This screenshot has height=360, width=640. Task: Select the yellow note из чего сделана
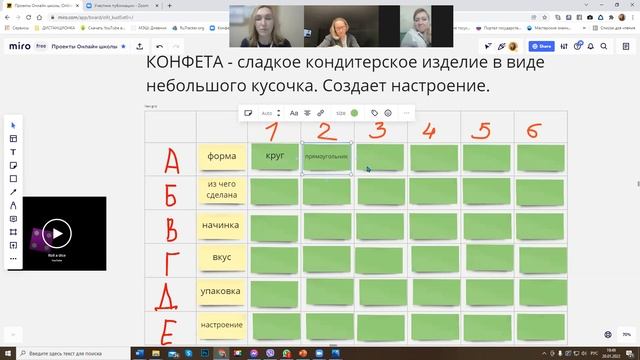coord(222,190)
